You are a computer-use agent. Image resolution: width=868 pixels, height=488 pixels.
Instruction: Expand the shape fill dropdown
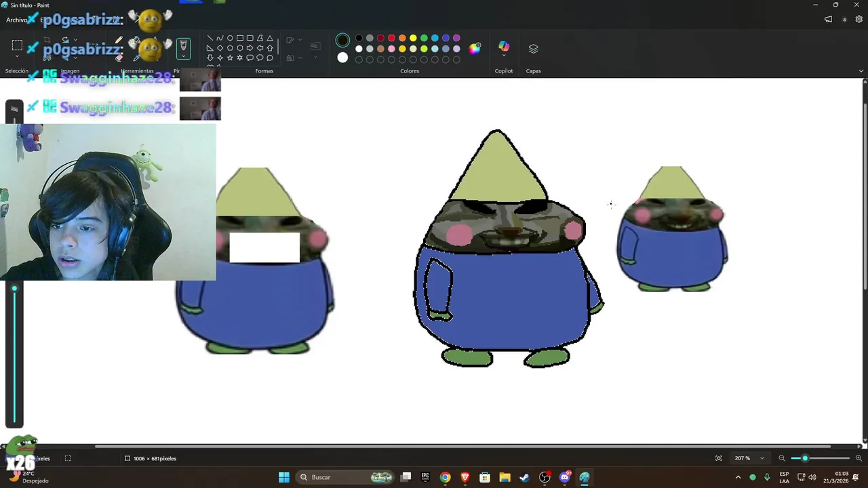(x=300, y=58)
